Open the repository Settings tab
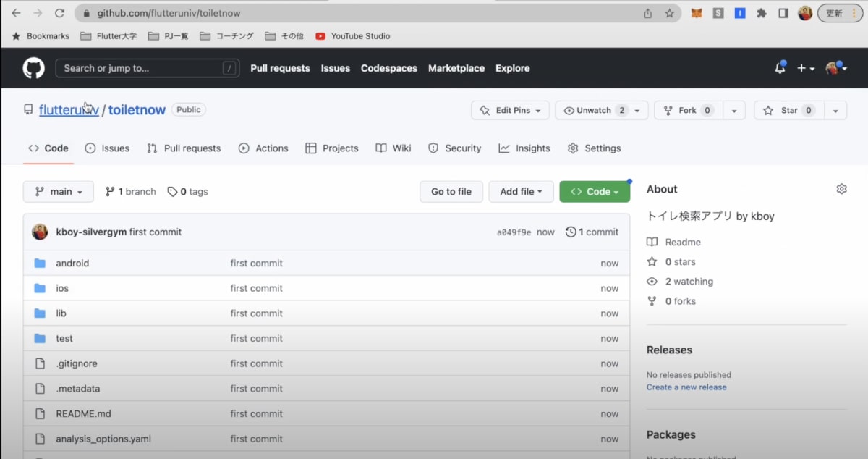Viewport: 868px width, 459px height. click(594, 148)
